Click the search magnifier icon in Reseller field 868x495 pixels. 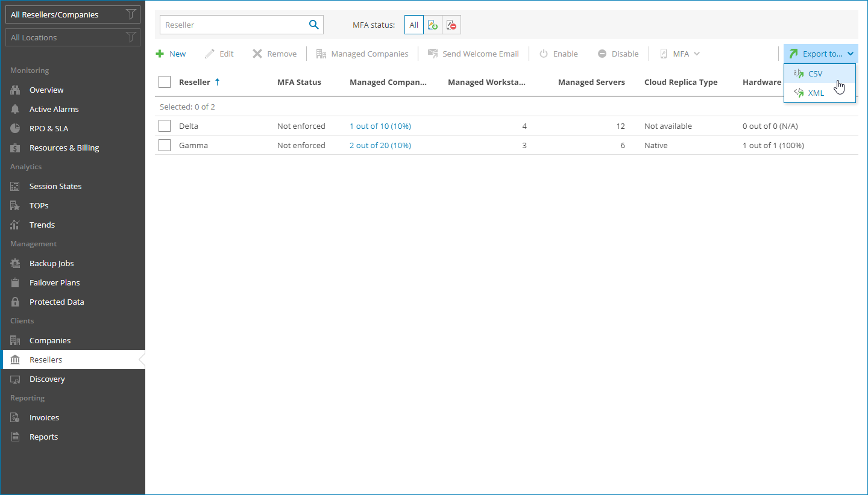pyautogui.click(x=313, y=25)
